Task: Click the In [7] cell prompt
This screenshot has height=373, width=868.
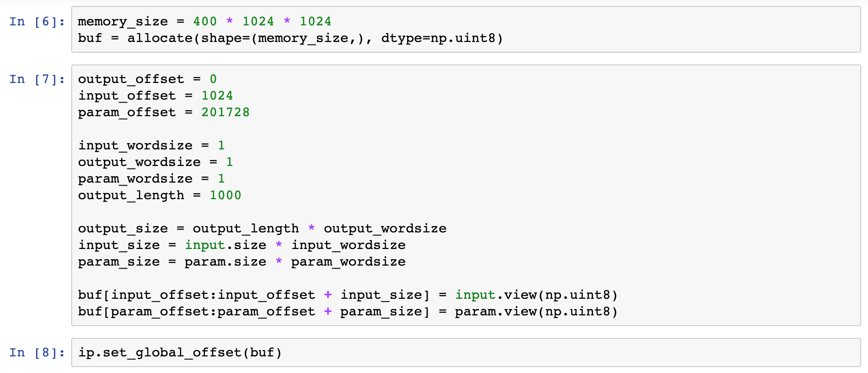Action: click(x=37, y=79)
